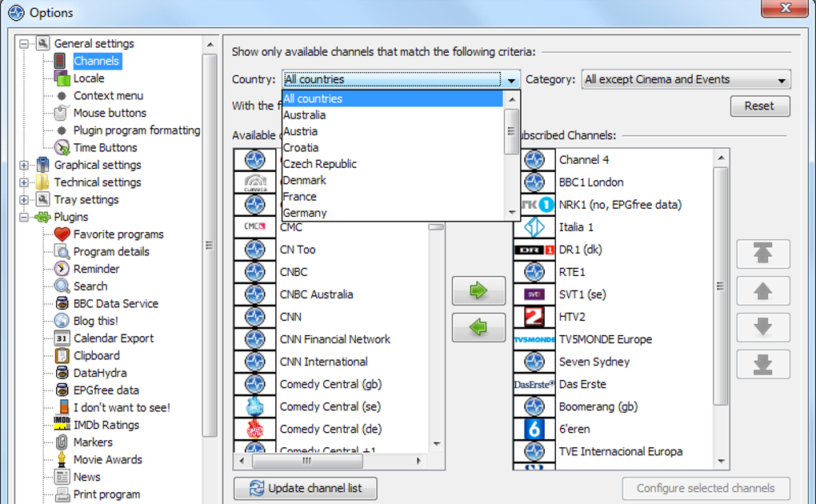Expand the Graphical settings node

(x=24, y=165)
